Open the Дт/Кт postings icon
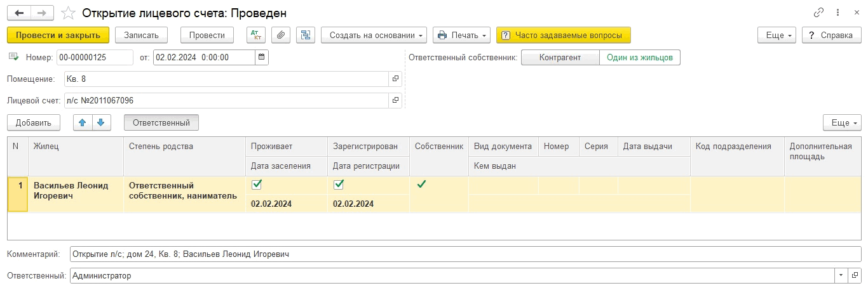 (x=256, y=35)
